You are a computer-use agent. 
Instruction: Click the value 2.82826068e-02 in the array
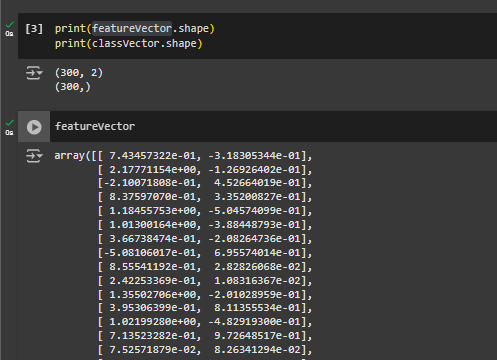point(257,267)
